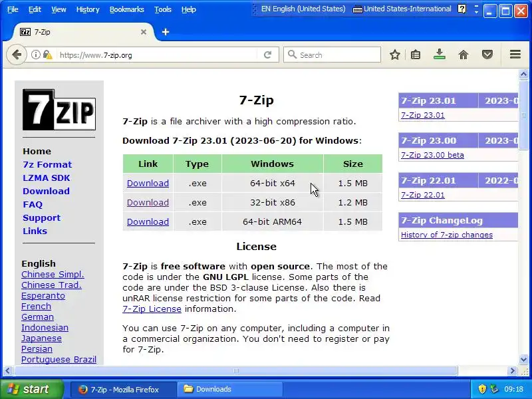Save to Pocket icon
Screen dimensions: 532x399
[487, 55]
